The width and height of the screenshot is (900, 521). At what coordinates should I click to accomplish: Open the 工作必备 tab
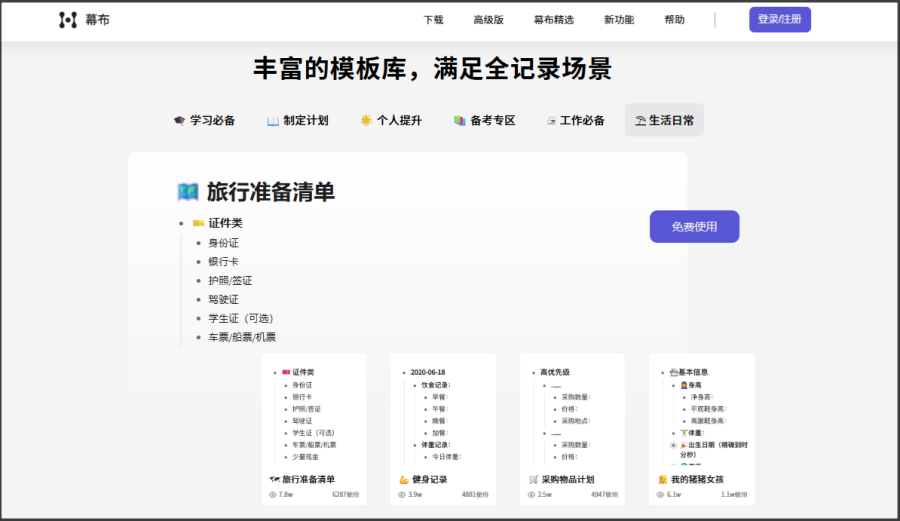coord(575,120)
